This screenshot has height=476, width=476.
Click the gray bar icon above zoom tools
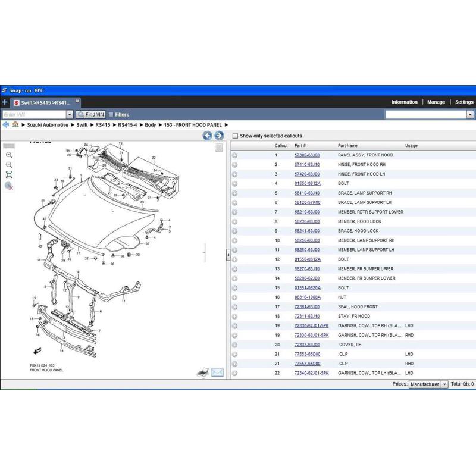9,146
